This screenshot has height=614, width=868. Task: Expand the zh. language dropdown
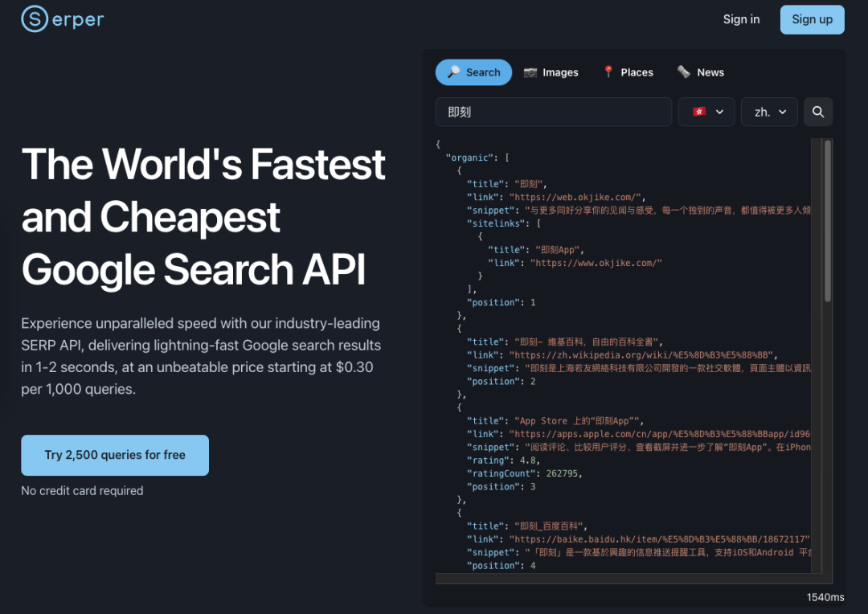coord(769,113)
